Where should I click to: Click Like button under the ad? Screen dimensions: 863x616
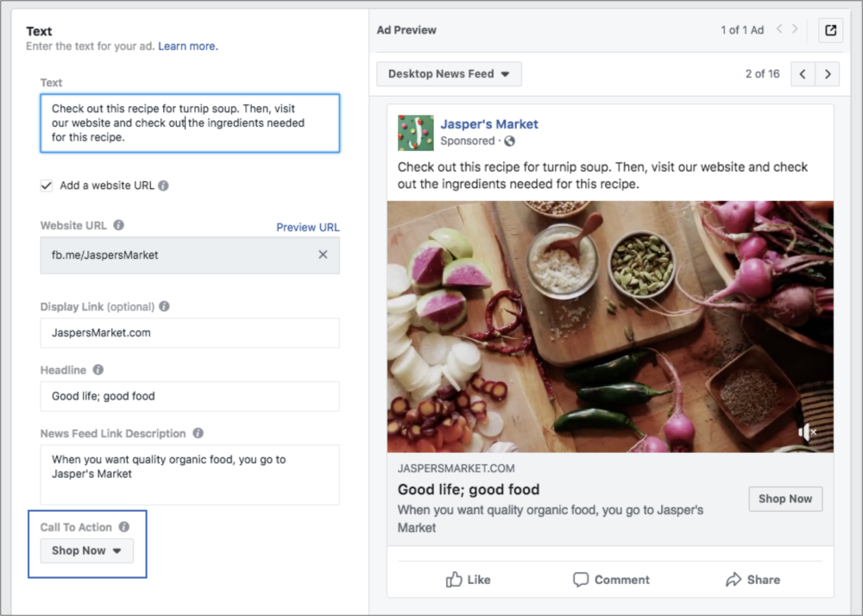pos(469,580)
